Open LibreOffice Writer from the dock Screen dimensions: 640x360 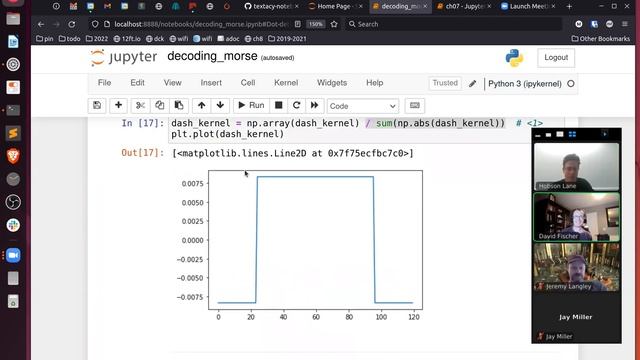pos(13,41)
